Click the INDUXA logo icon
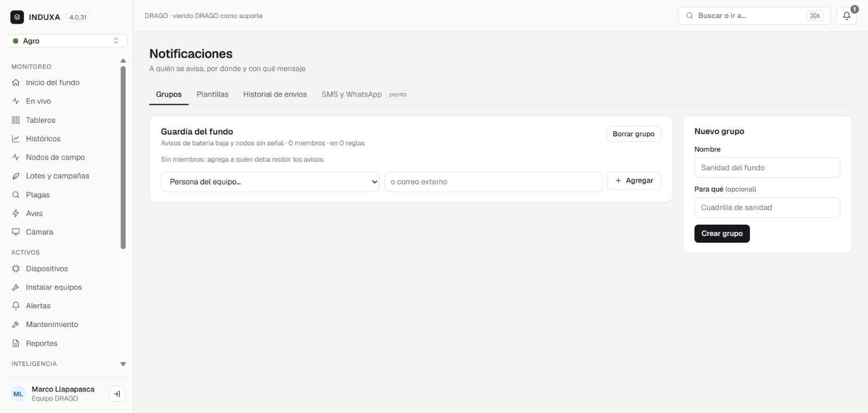868x413 pixels. [17, 17]
